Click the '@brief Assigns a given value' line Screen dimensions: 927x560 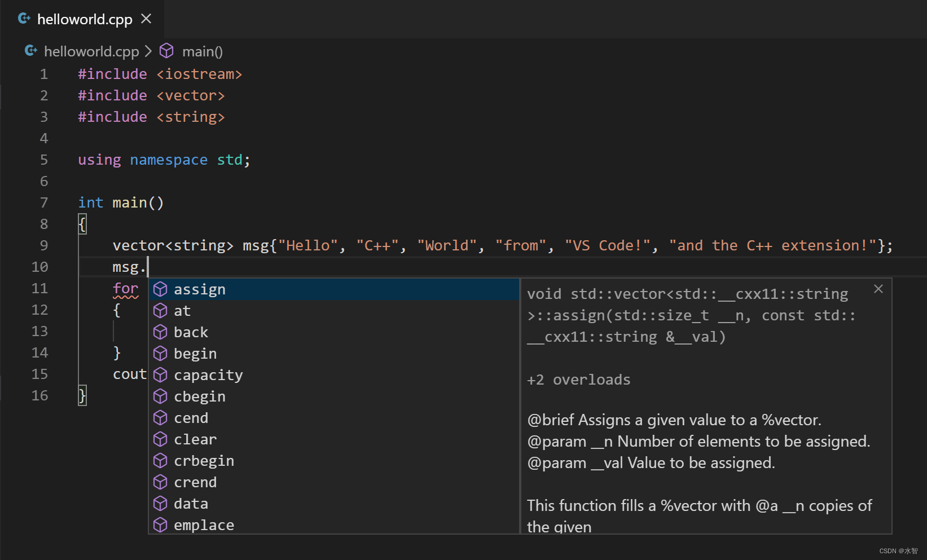coord(674,420)
